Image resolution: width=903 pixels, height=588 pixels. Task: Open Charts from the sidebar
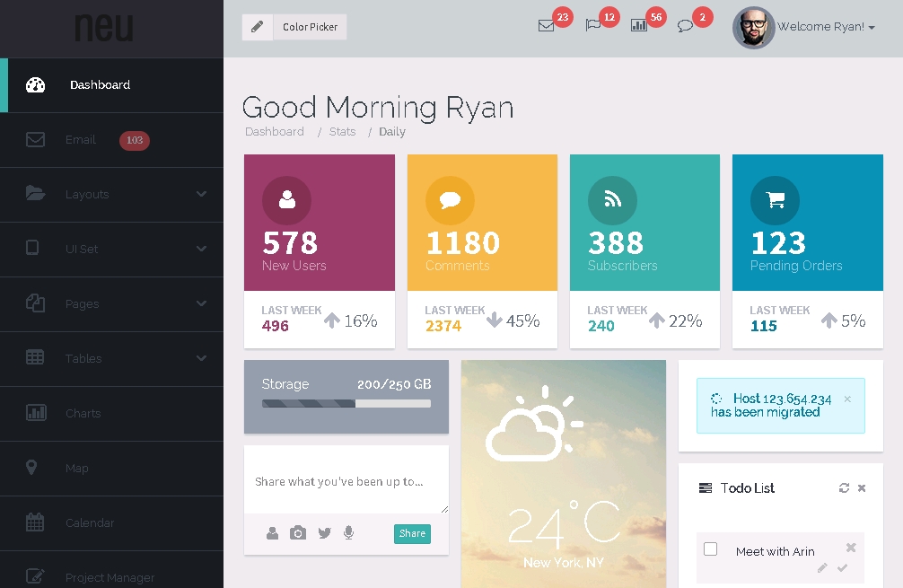pos(83,413)
